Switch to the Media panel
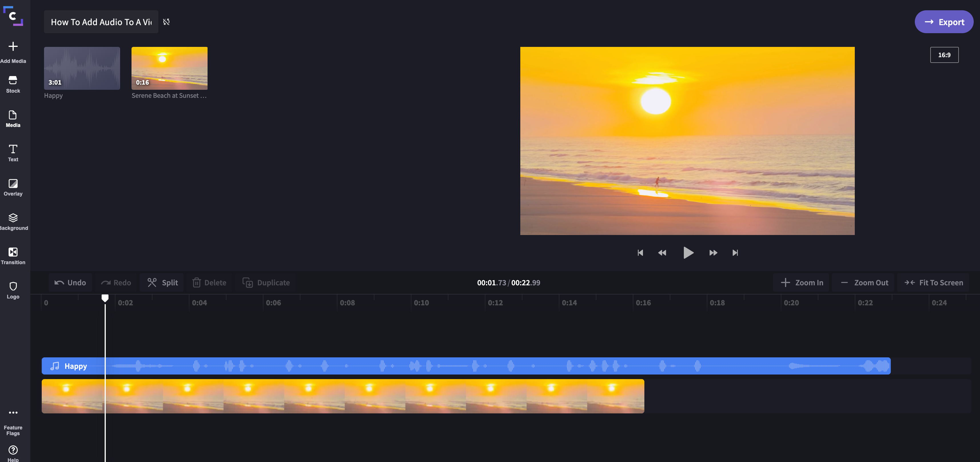The height and width of the screenshot is (462, 980). pyautogui.click(x=13, y=119)
